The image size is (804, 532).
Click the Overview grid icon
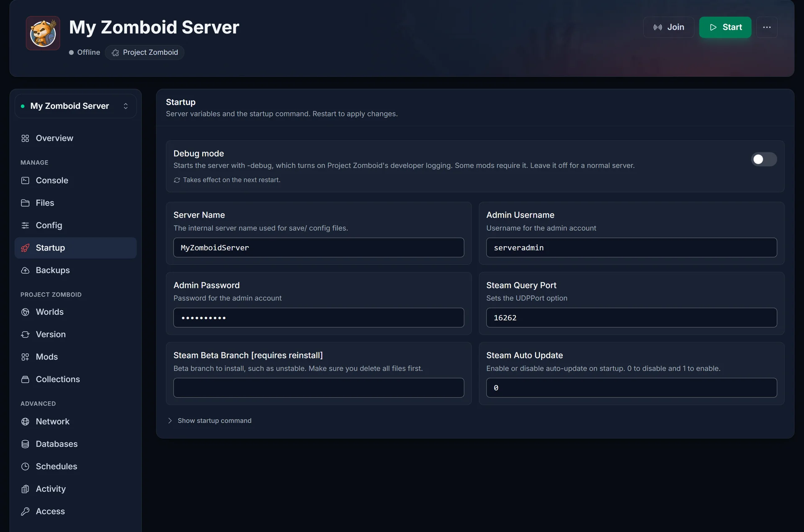click(x=25, y=138)
